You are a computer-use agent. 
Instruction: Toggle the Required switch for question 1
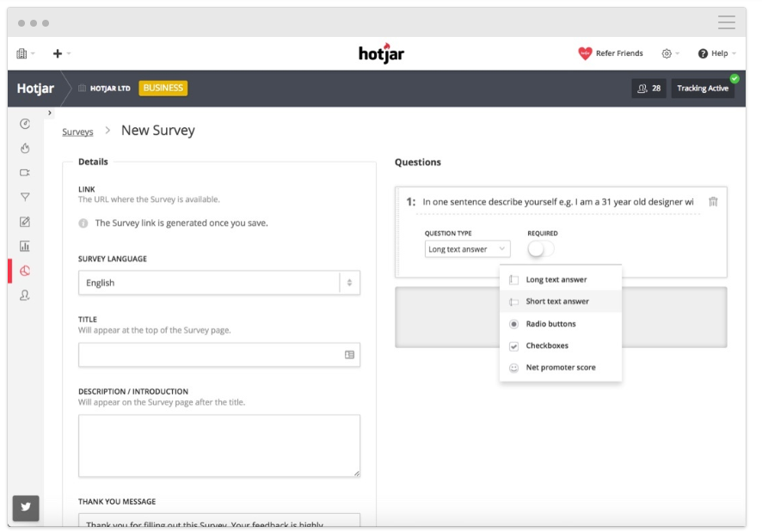click(541, 248)
